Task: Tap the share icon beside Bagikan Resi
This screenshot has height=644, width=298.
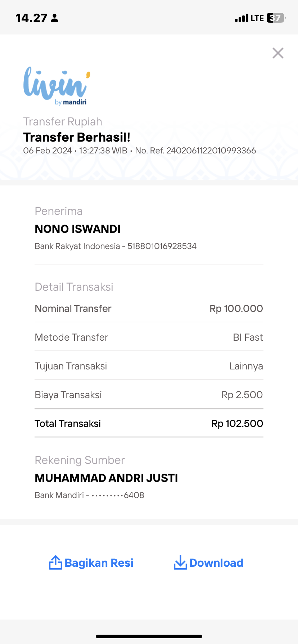Action: coord(55,562)
